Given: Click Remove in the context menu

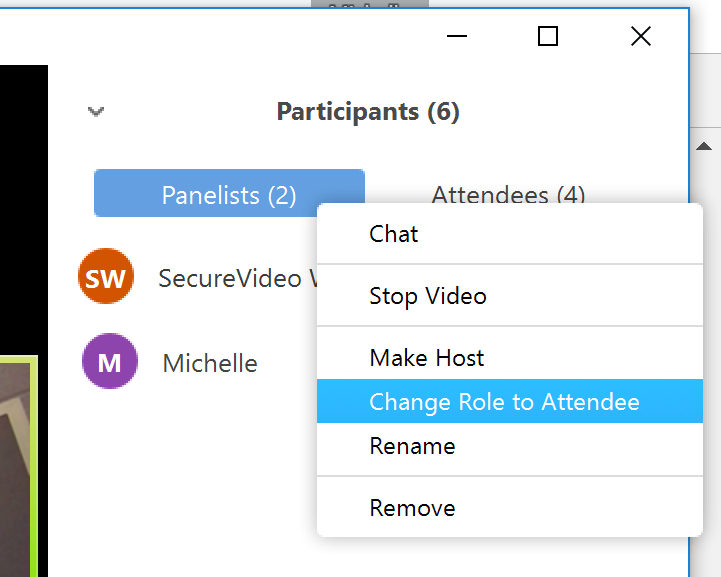Looking at the screenshot, I should pyautogui.click(x=412, y=508).
